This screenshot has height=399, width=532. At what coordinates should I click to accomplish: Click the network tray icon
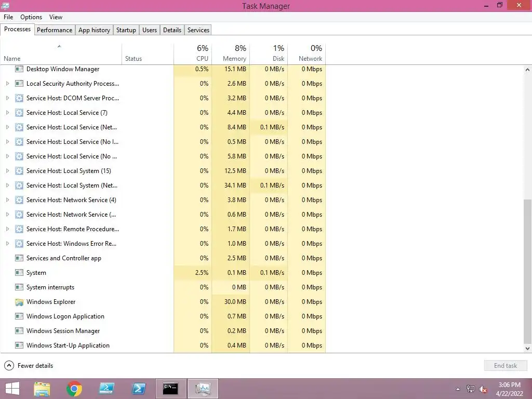pyautogui.click(x=470, y=389)
